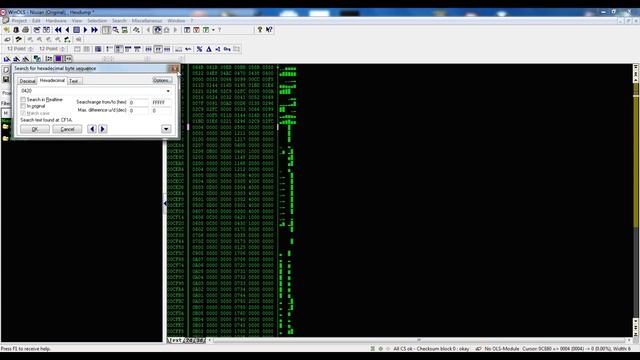Find next match with right arrow button
The height and width of the screenshot is (360, 640).
click(x=102, y=129)
